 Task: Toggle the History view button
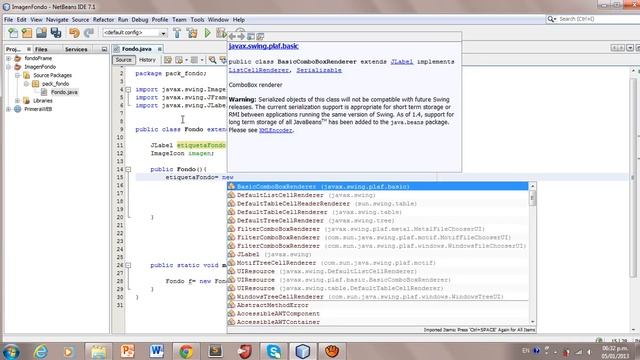147,60
